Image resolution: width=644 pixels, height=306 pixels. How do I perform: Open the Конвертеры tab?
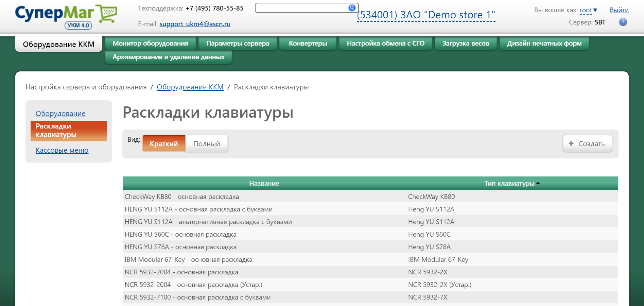tap(308, 44)
